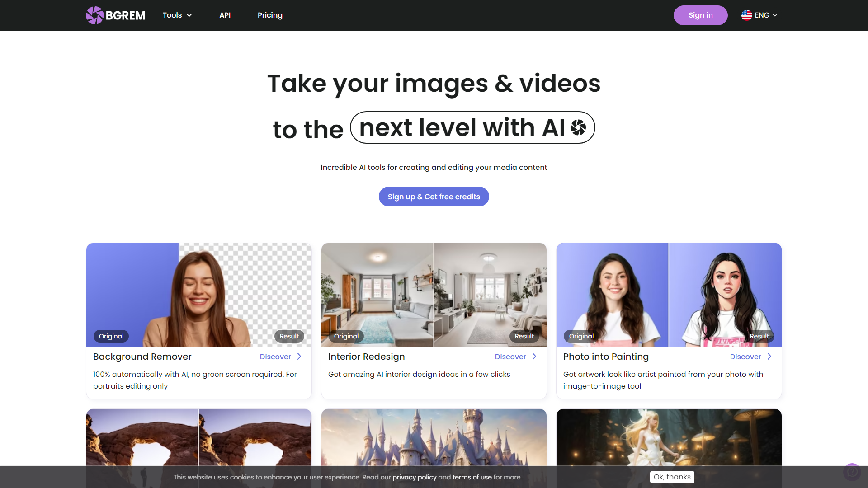
Task: Open the glowing fairy forest thumbnail
Action: [669, 437]
